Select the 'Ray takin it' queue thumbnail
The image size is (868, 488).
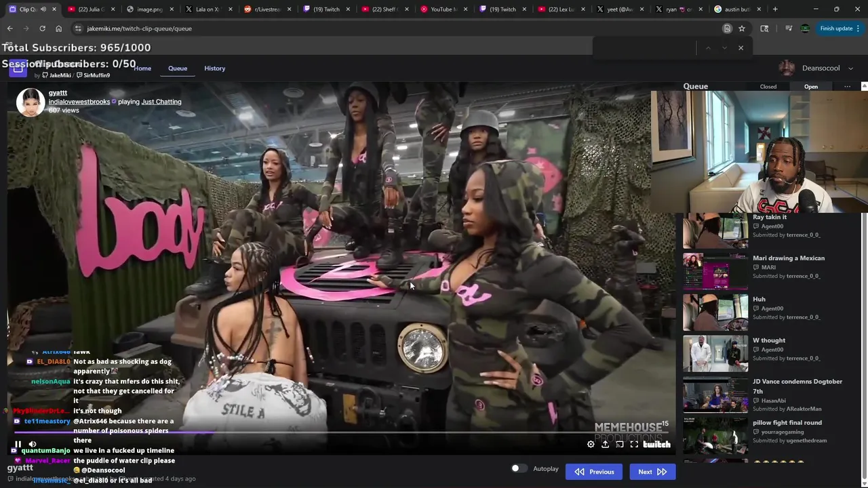tap(715, 230)
